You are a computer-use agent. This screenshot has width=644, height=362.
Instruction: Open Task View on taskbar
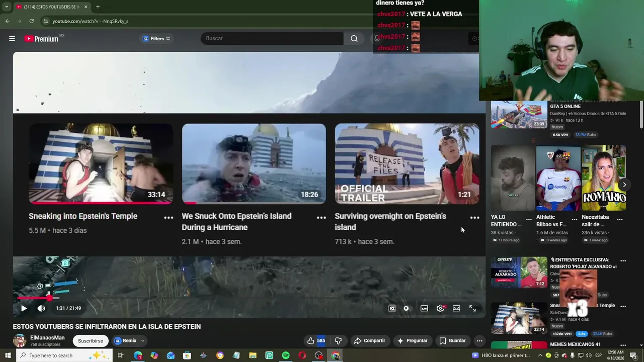[x=121, y=355]
